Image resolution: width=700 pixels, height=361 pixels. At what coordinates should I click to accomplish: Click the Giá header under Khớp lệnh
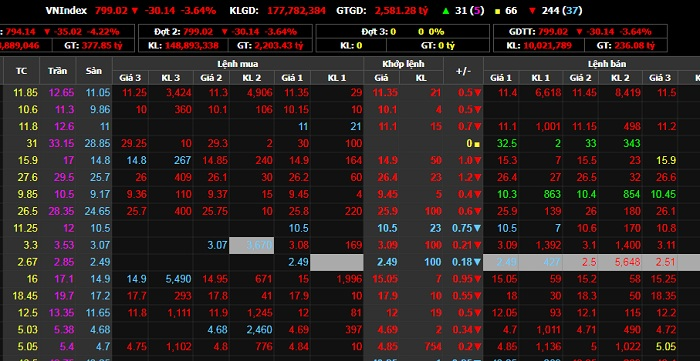point(381,78)
